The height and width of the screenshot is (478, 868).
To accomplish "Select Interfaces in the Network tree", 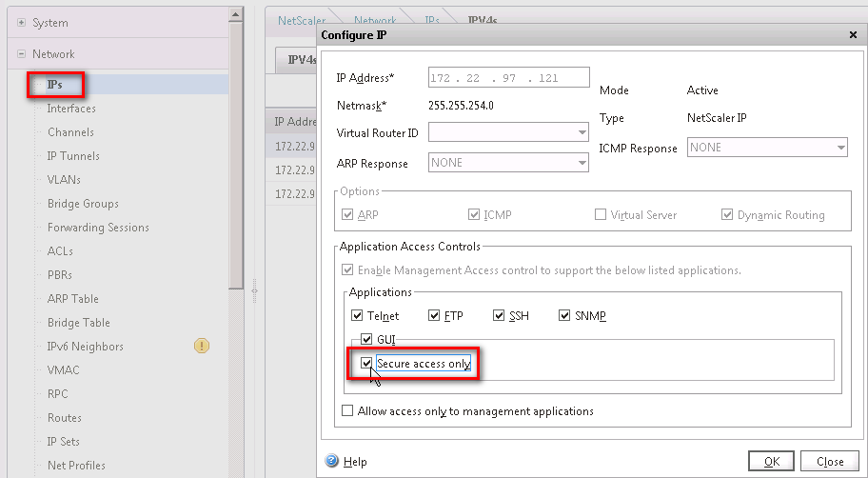I will [x=71, y=109].
